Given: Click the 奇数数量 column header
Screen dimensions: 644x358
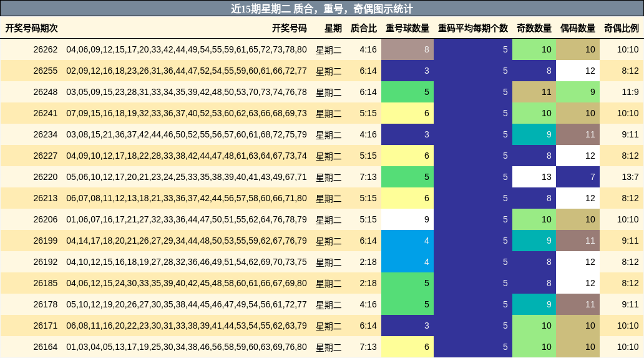Looking at the screenshot, I should point(534,28).
